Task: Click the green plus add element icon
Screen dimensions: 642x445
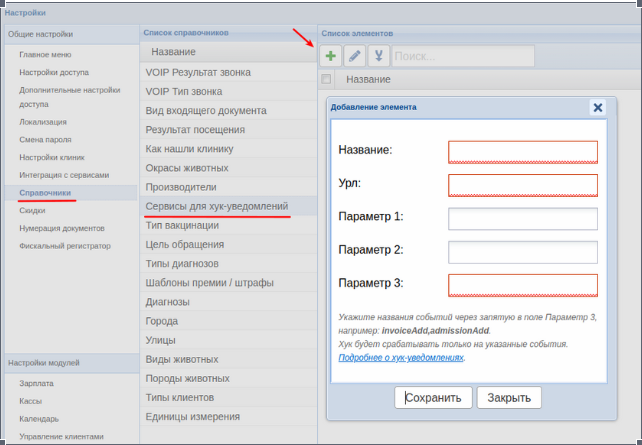Action: coord(330,56)
